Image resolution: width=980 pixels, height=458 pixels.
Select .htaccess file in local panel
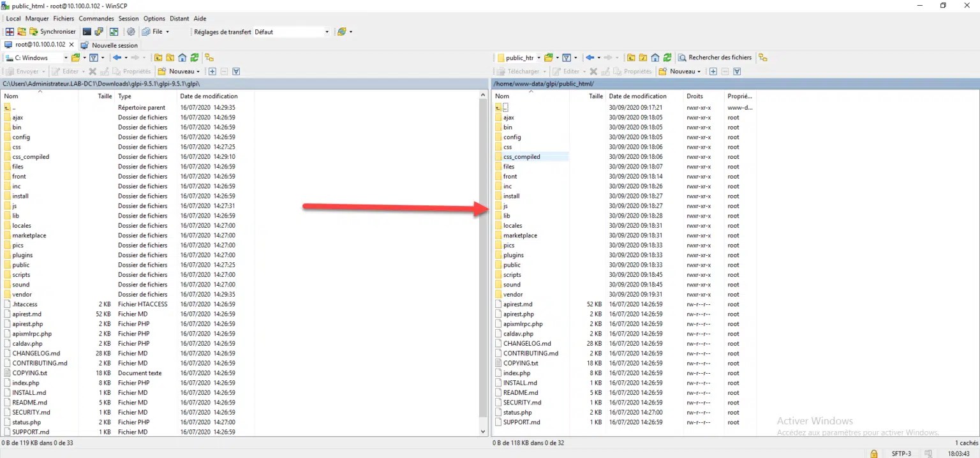click(x=26, y=304)
